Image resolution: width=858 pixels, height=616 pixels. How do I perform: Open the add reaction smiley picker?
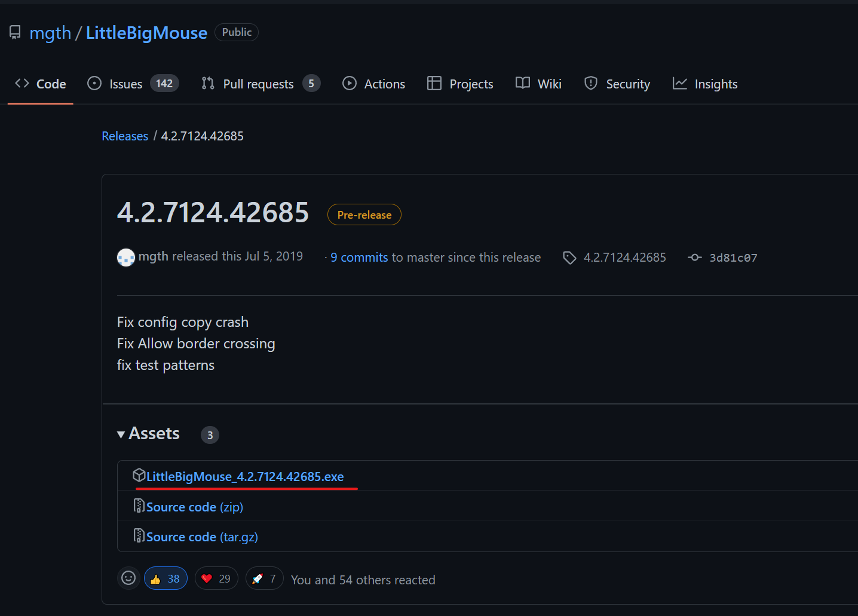[128, 578]
